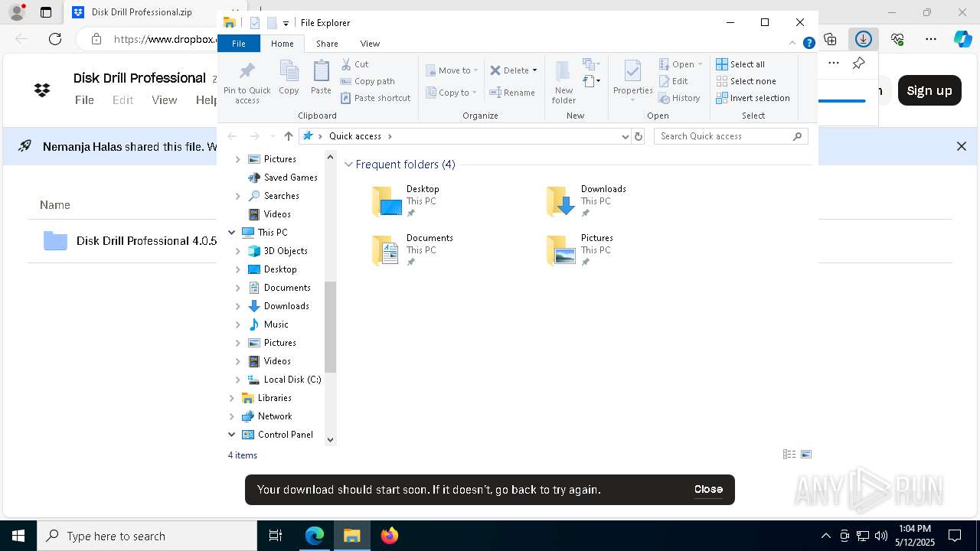
Task: Refresh the Edge browser page
Action: pos(55,39)
